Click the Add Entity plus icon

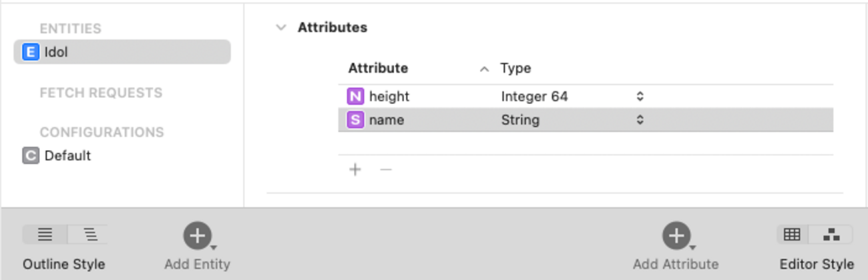point(197,235)
